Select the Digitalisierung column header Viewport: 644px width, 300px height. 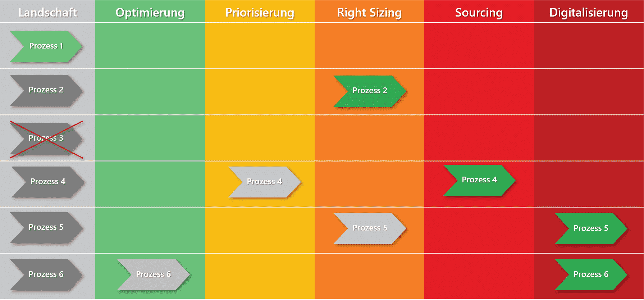pos(589,12)
